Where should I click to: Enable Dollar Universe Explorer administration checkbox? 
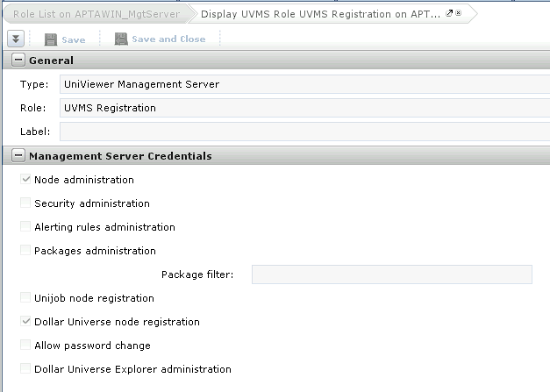25,368
